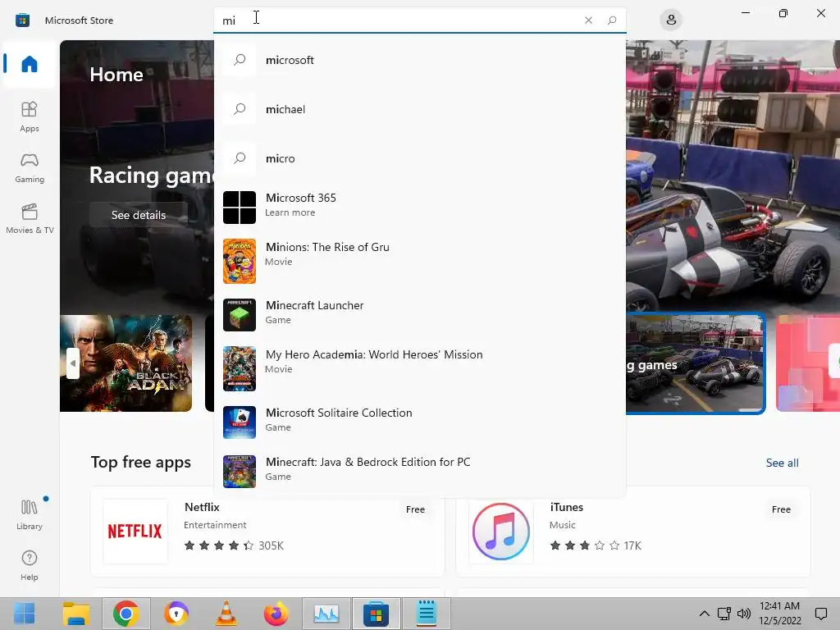Open the notifications icon in the taskbar
The width and height of the screenshot is (840, 630).
820,614
